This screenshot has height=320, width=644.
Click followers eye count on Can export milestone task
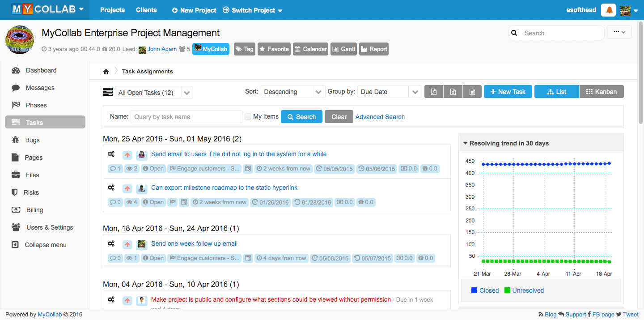pyautogui.click(x=131, y=202)
